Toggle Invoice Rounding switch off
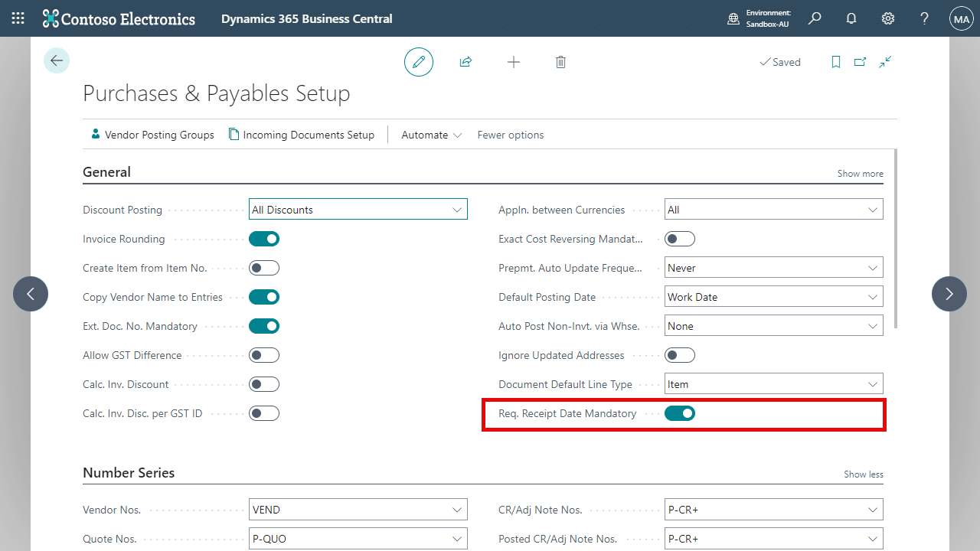The image size is (980, 551). [264, 239]
